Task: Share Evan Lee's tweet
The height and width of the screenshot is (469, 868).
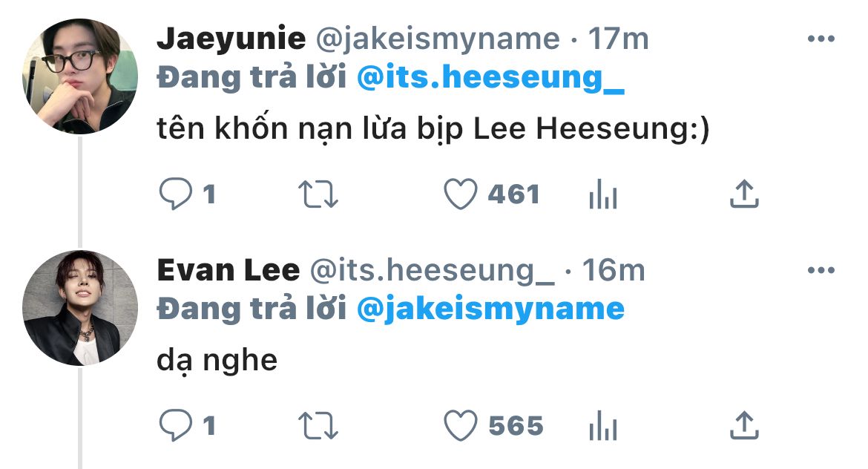Action: pyautogui.click(x=744, y=425)
